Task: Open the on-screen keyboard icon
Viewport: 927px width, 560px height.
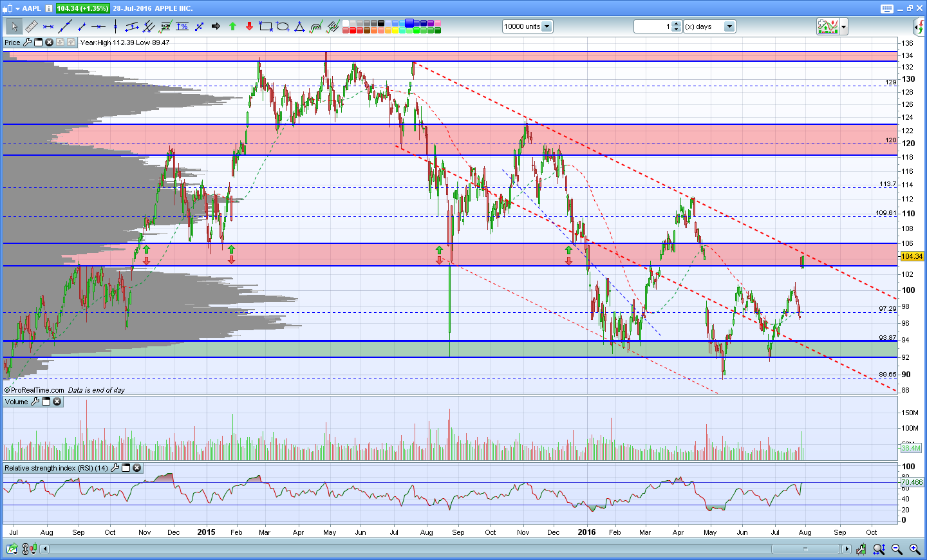Action: [x=887, y=8]
